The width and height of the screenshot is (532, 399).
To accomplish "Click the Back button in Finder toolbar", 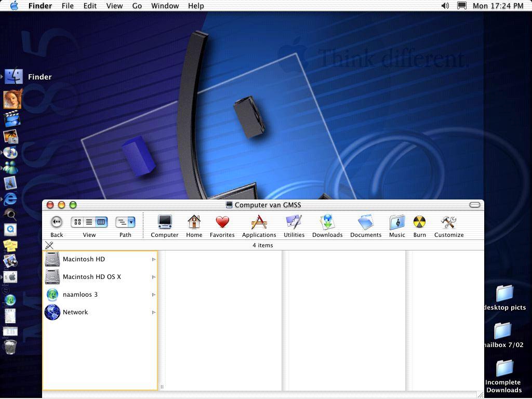I will (56, 222).
